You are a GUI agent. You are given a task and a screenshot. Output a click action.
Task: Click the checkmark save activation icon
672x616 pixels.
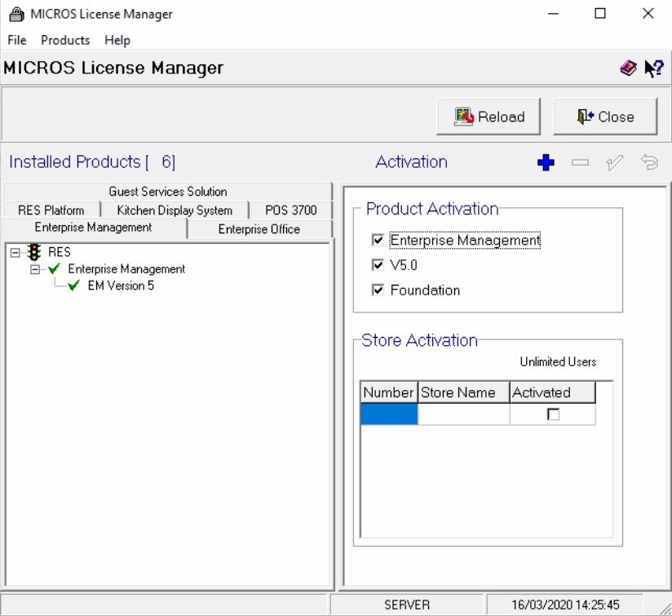click(615, 162)
